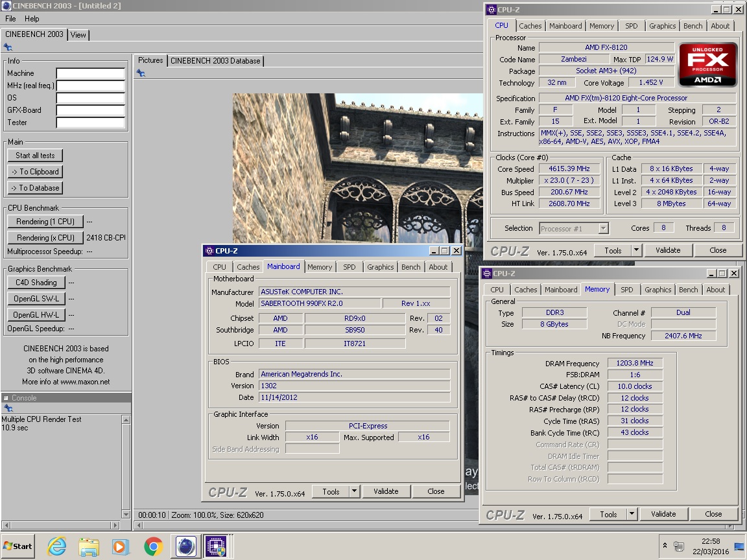This screenshot has height=560, width=747.
Task: Open the Tools dropdown arrow in the CPU-Z Mainboard window
Action: [x=354, y=491]
